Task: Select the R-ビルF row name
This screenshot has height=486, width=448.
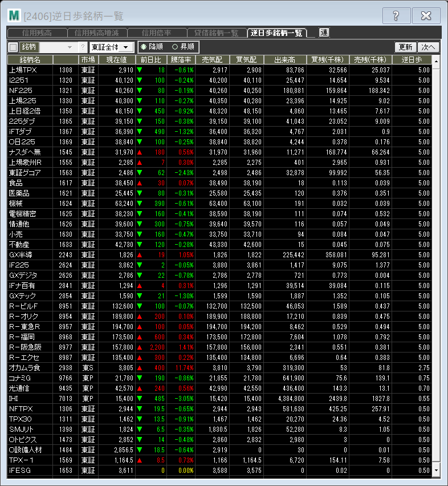Action: (x=23, y=306)
